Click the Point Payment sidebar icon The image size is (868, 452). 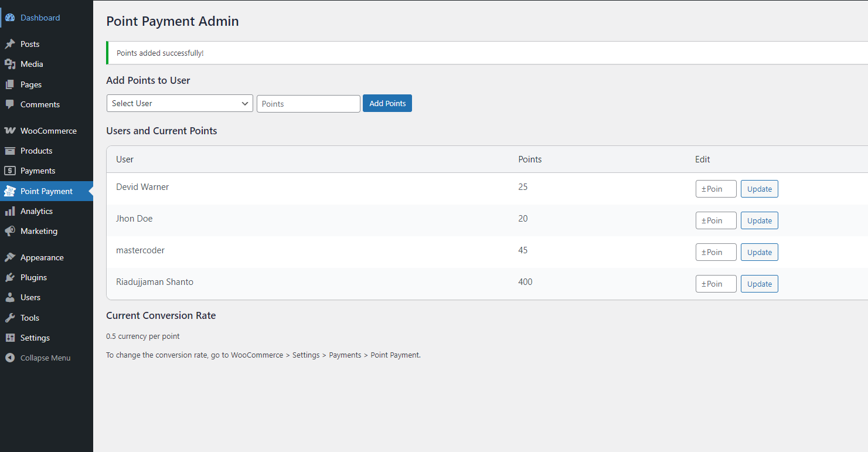point(10,191)
